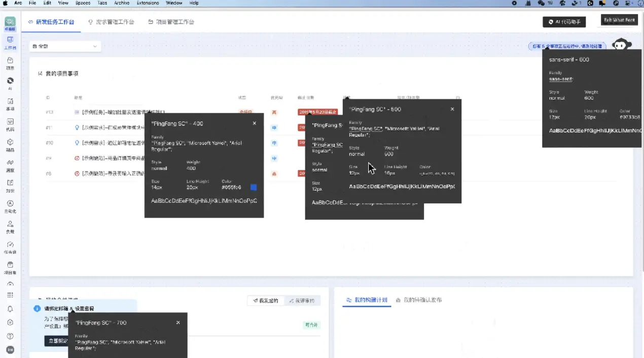Open the 代码 code section in sidebar
644x358 pixels.
pyautogui.click(x=10, y=124)
